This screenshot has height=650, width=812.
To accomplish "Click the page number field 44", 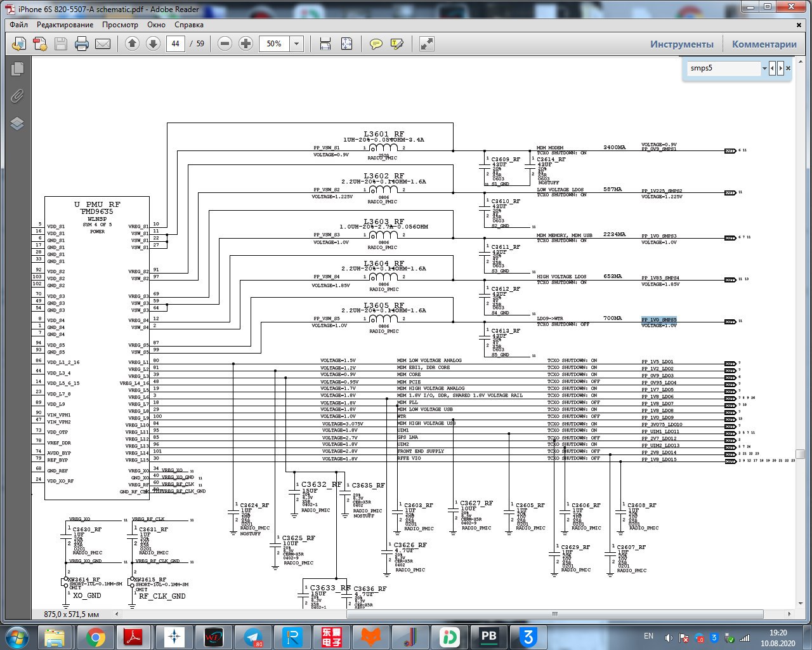I will point(175,44).
